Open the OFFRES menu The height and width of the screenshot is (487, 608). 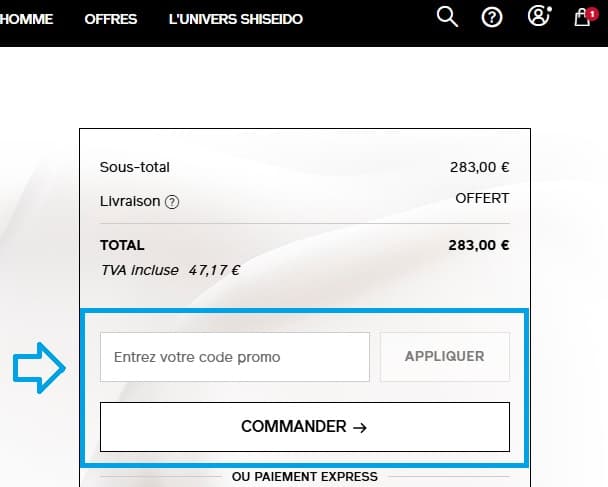click(111, 19)
